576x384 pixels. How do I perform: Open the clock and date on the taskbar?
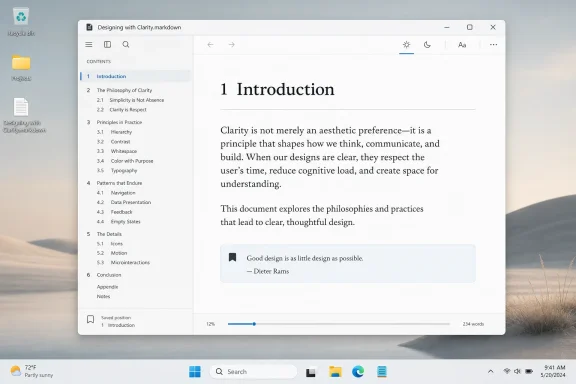(553, 371)
